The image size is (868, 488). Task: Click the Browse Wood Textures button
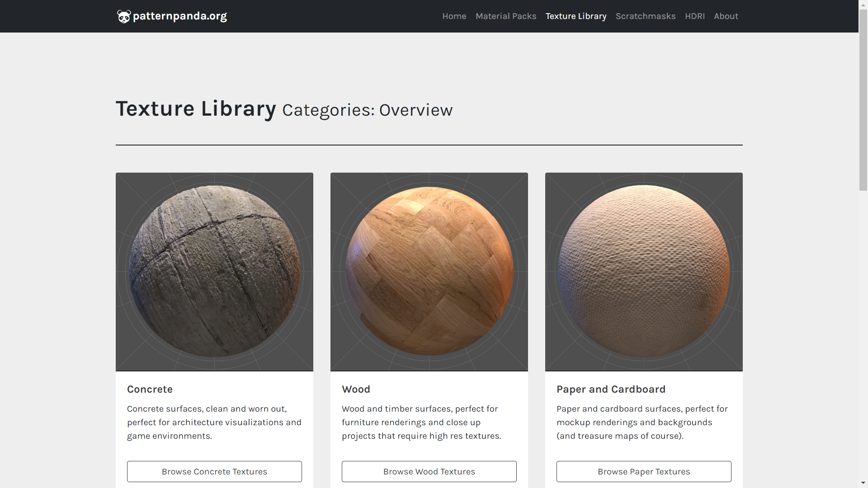click(x=429, y=471)
